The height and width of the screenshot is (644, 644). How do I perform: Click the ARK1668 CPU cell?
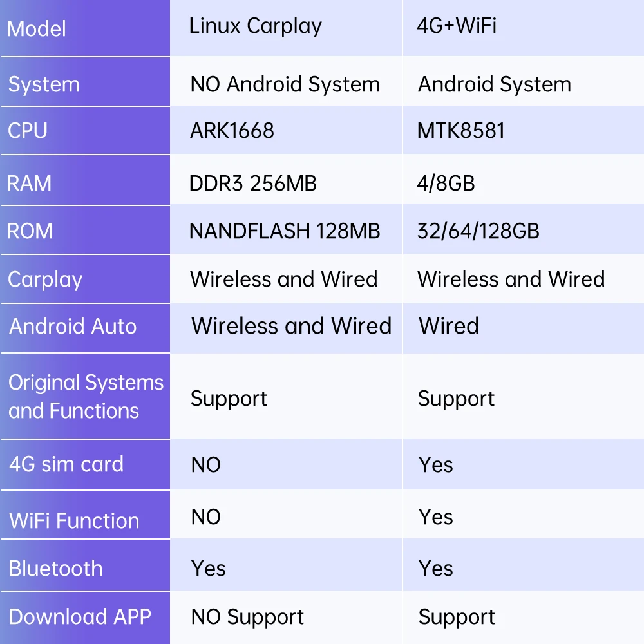click(x=232, y=131)
